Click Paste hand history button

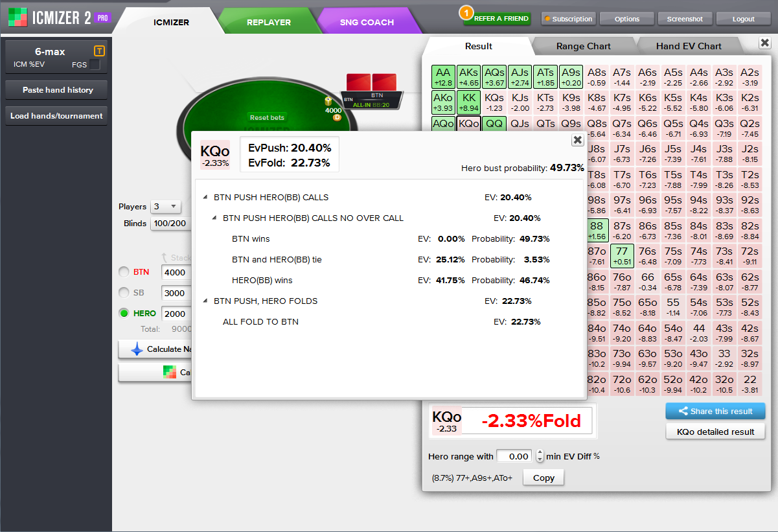[57, 90]
